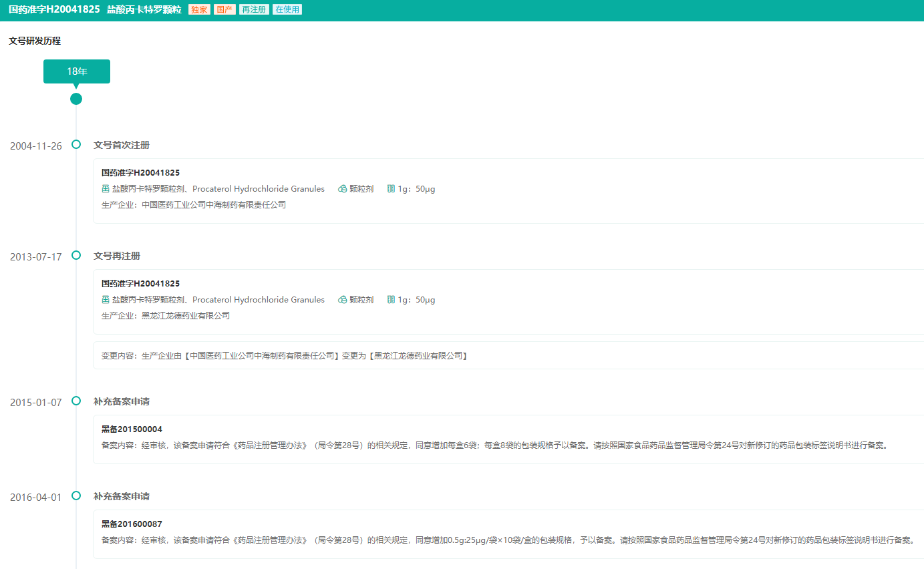The image size is (924, 569).
Task: Select the 2015-01-07 timeline node circle
Action: click(76, 401)
